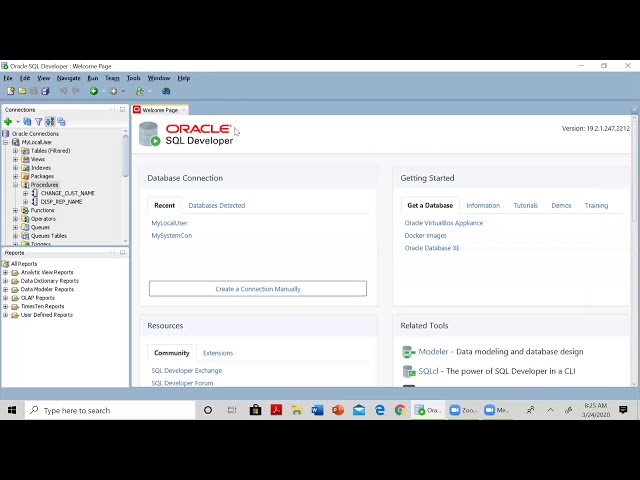Open Microsoft Store from the taskbar

pos(256,410)
